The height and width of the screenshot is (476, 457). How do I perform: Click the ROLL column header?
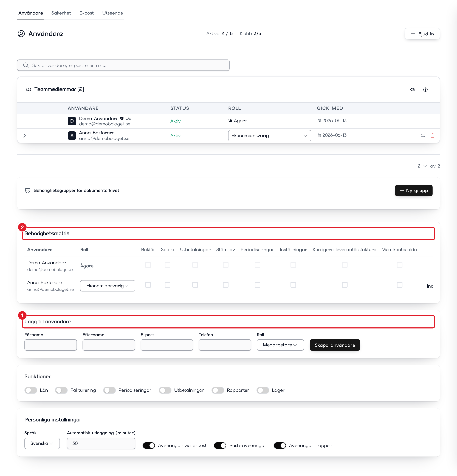[x=235, y=108]
